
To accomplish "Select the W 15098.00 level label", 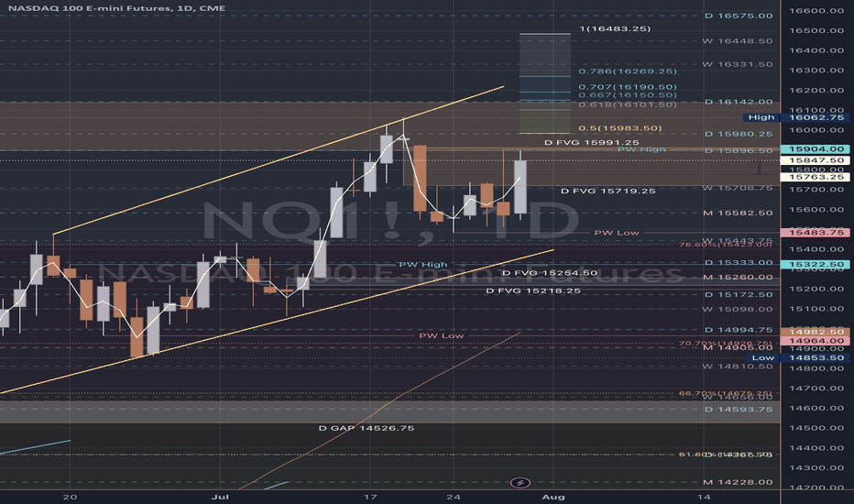I will (738, 310).
